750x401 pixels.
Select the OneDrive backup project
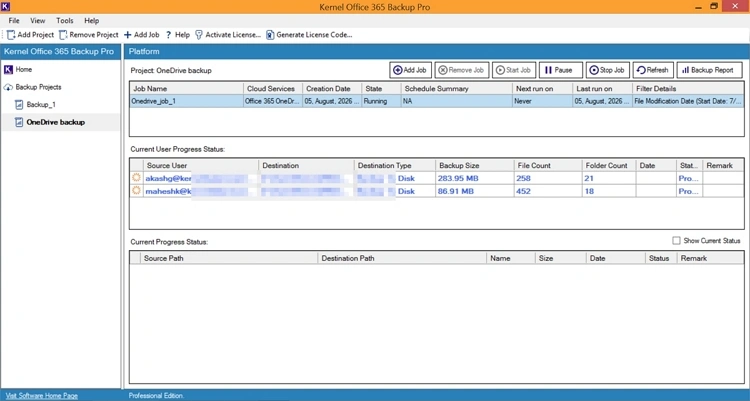55,122
